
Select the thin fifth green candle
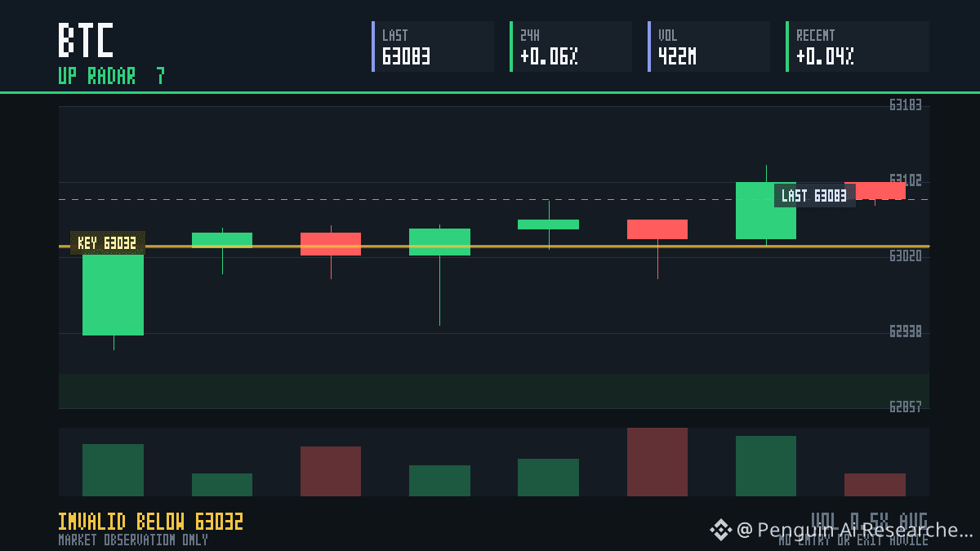(x=548, y=224)
